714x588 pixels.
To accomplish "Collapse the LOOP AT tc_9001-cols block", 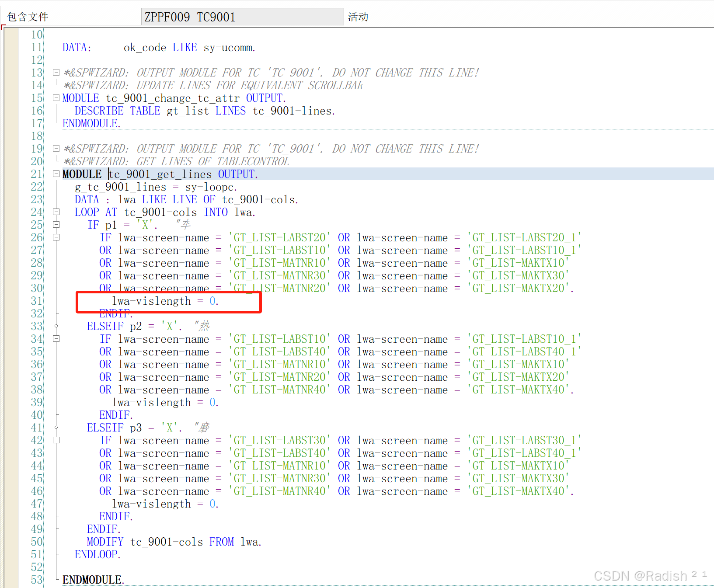I will click(56, 212).
